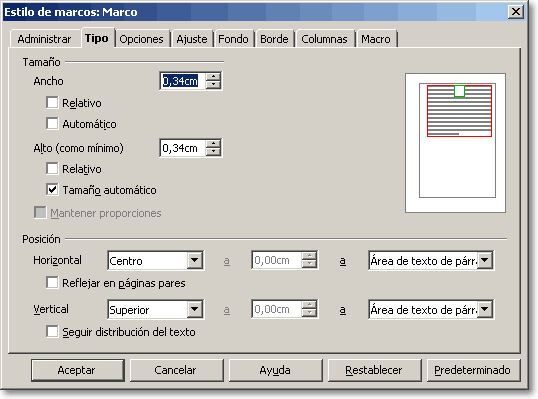Decrease Alto value with down arrow
538x399 pixels.
[x=213, y=152]
